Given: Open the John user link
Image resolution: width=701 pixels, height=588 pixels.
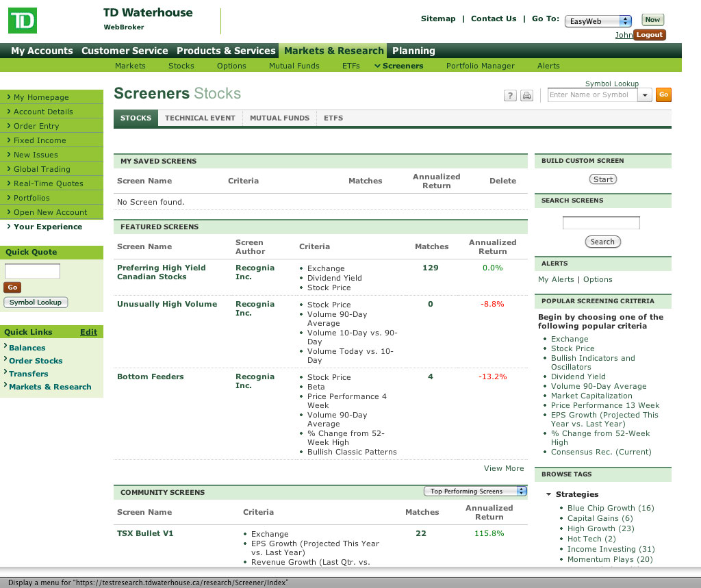Looking at the screenshot, I should (x=624, y=35).
